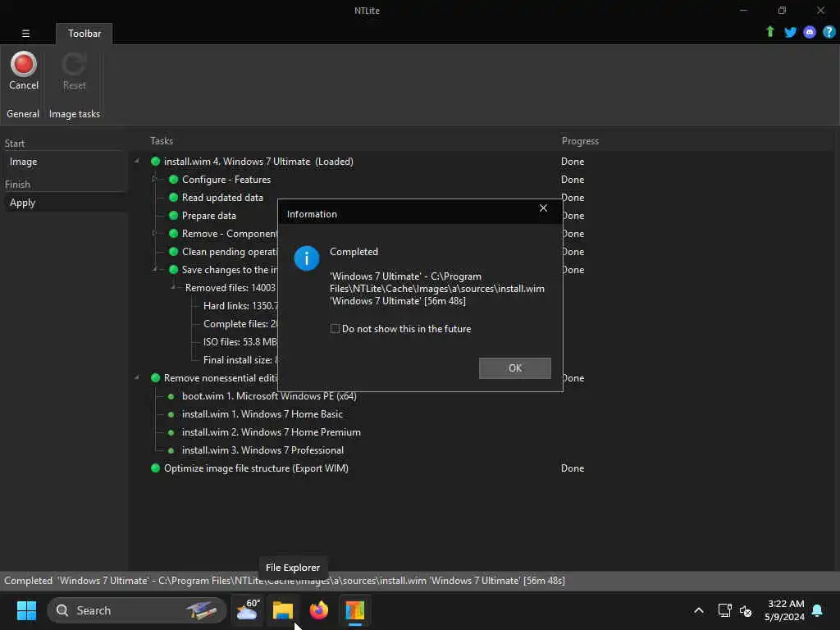Collapse Remove nonessential editions task
This screenshot has width=840, height=630.
[x=137, y=377]
